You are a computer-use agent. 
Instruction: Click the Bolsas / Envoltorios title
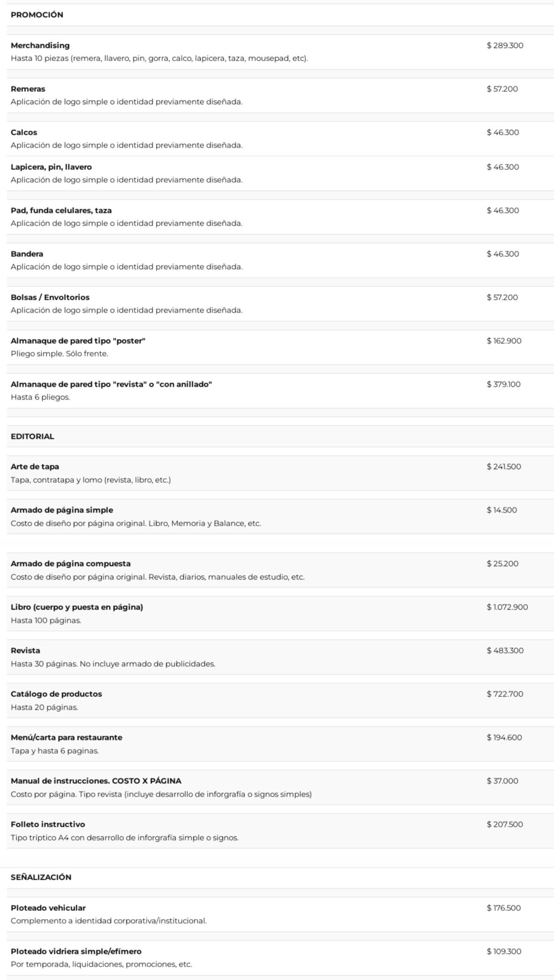50,298
